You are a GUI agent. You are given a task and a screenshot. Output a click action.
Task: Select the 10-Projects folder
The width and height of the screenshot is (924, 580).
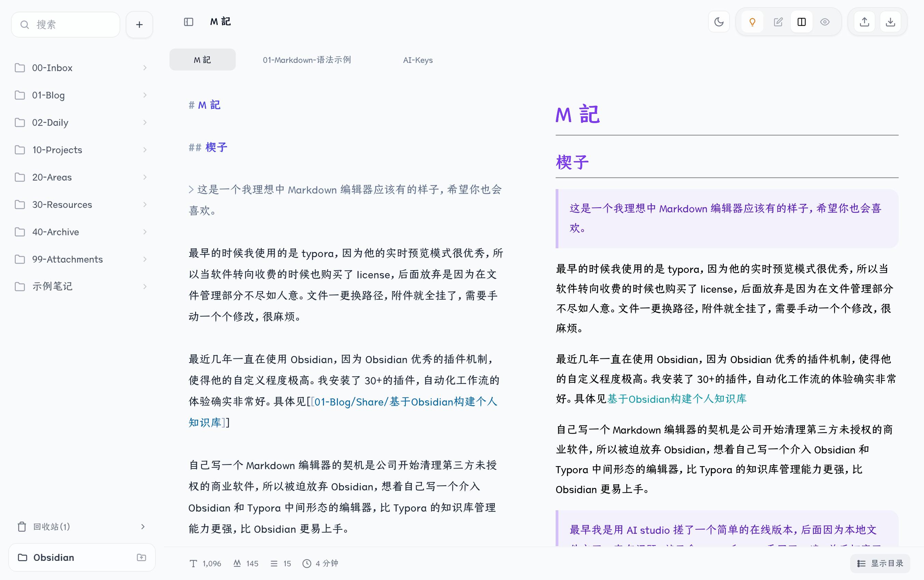82,150
